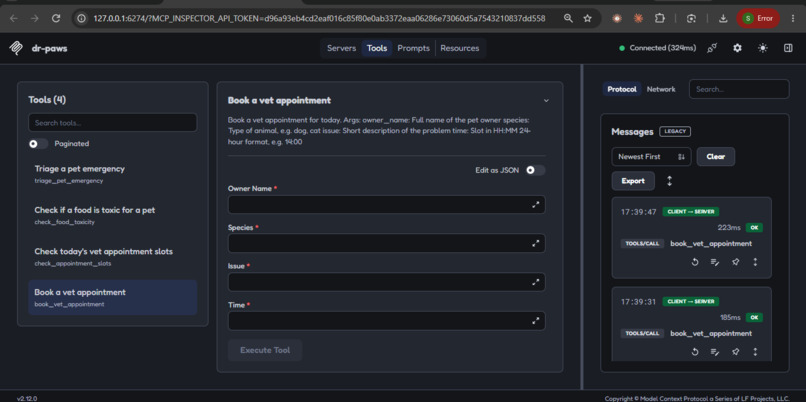Click the expand-all arrows icon beside Export

(670, 181)
